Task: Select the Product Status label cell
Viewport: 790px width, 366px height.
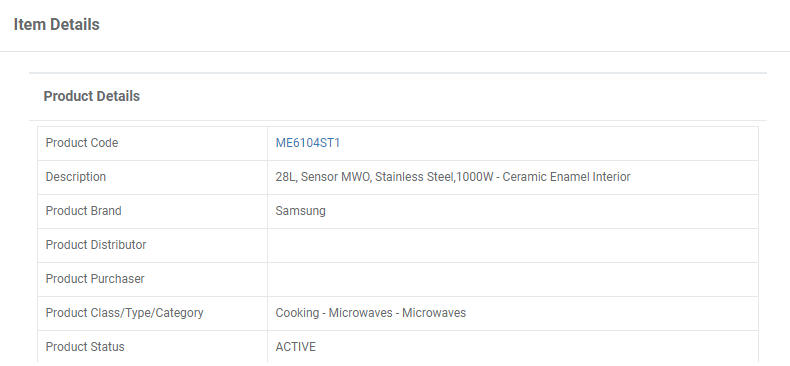Action: [x=152, y=347]
